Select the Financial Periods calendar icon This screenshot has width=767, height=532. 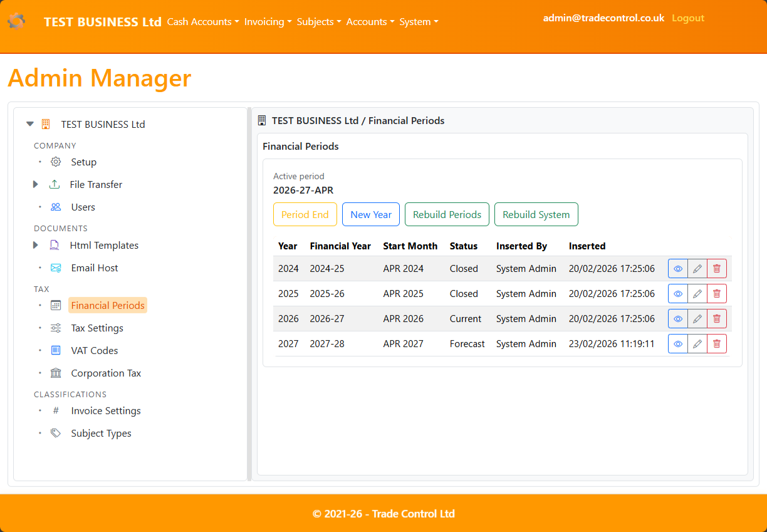[55, 305]
